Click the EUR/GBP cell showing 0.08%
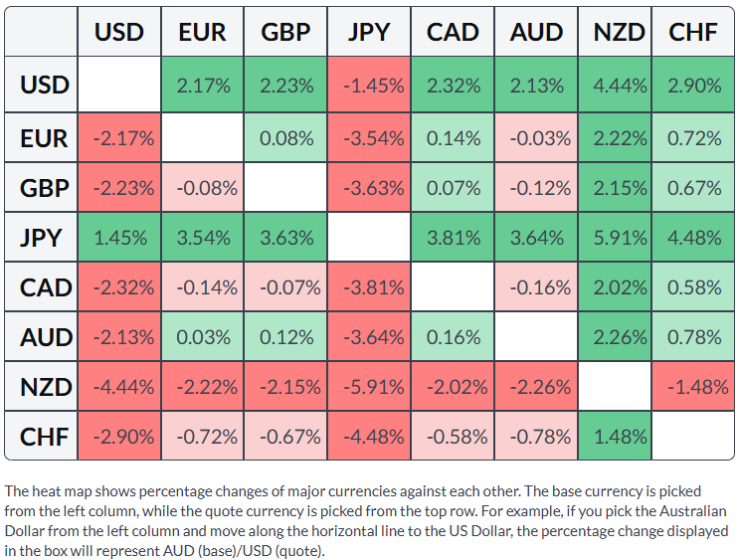Viewport: 739px width, 560px height. point(285,138)
